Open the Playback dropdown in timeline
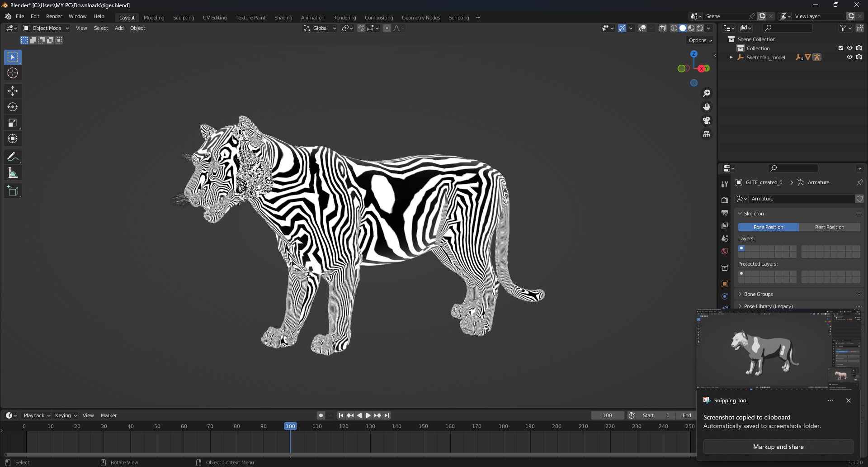The height and width of the screenshot is (467, 868). click(x=37, y=415)
